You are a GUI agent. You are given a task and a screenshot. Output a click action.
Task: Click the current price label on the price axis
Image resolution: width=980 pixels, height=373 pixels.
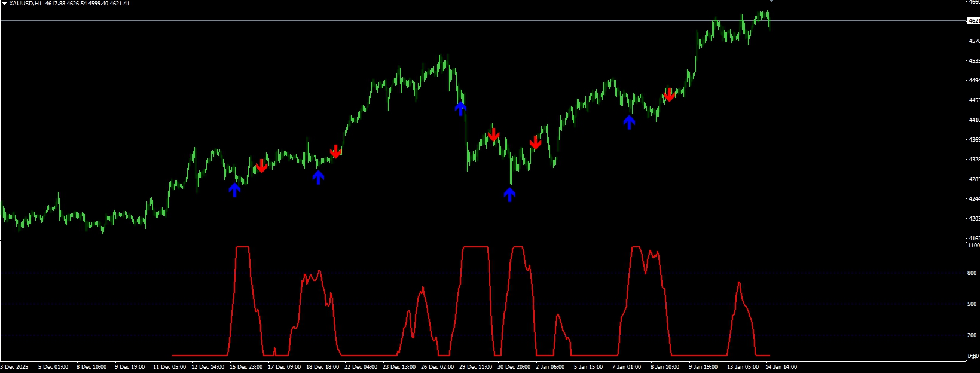[x=973, y=21]
